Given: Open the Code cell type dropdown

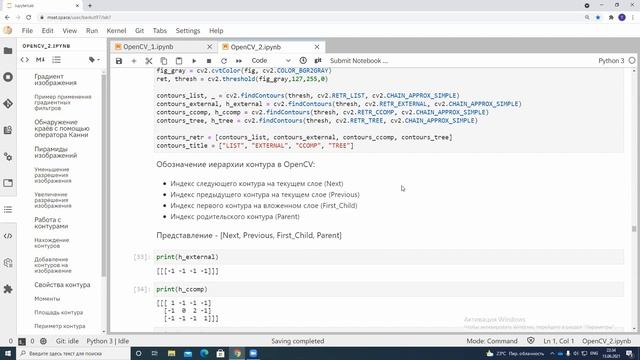Looking at the screenshot, I should click(271, 60).
